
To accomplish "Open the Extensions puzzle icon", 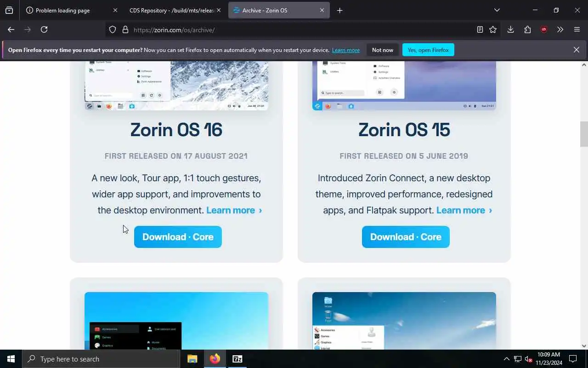I will pyautogui.click(x=527, y=29).
